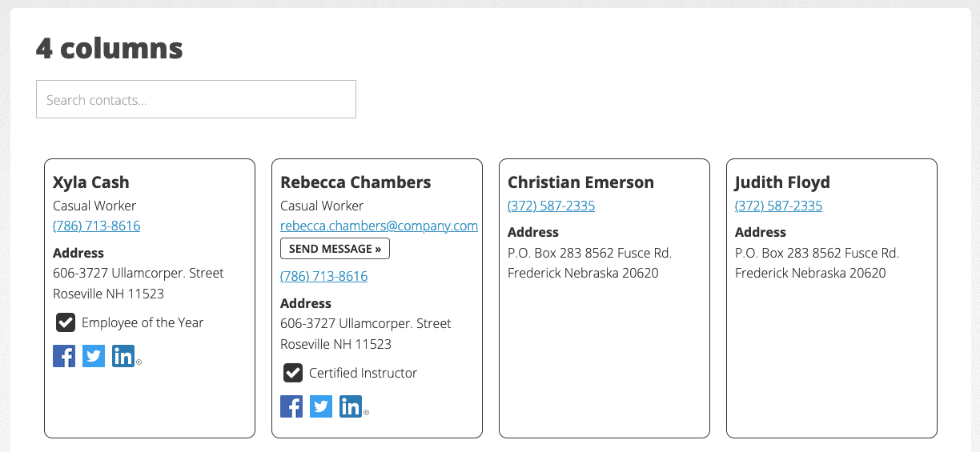Call Xyla Cash's phone number link

pos(96,226)
